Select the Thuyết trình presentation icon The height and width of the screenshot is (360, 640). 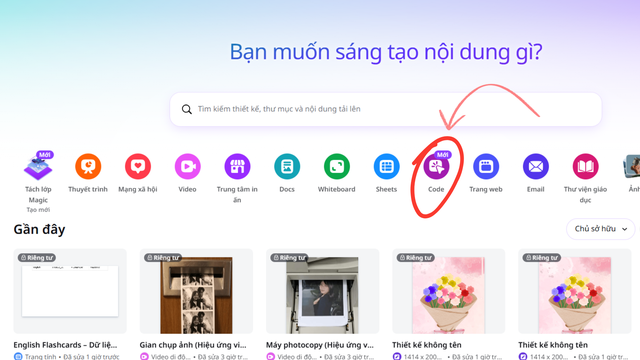(88, 167)
